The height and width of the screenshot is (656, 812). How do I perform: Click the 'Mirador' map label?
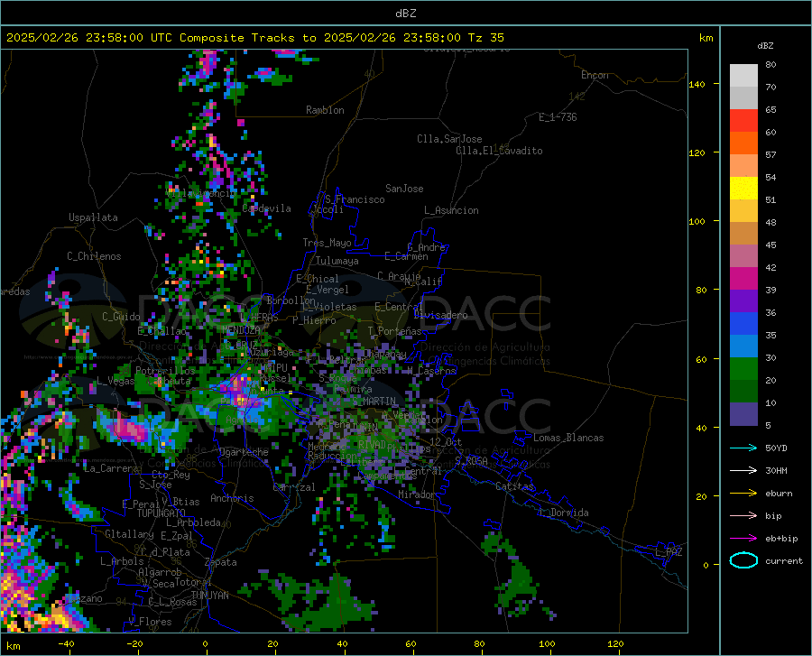(416, 495)
